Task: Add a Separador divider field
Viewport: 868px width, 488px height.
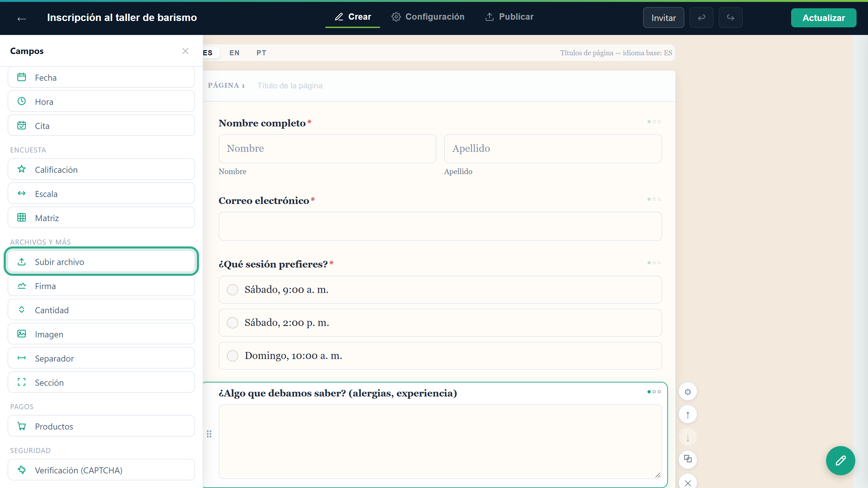Action: point(101,358)
